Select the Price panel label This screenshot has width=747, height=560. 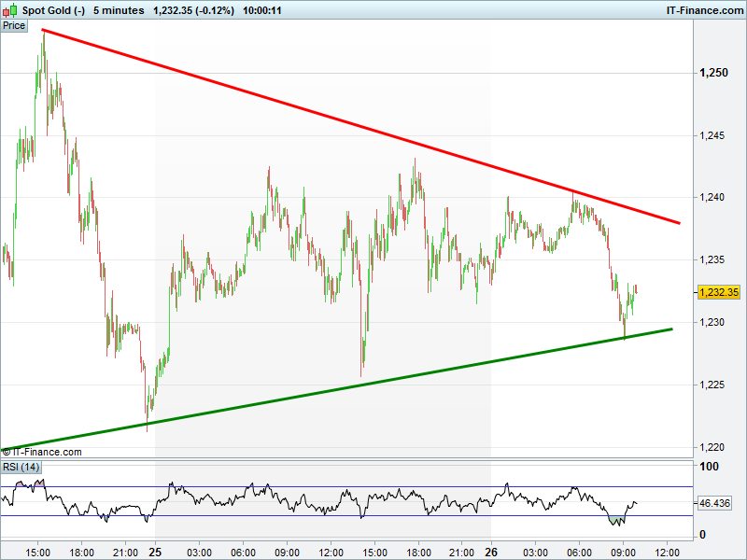pos(14,25)
